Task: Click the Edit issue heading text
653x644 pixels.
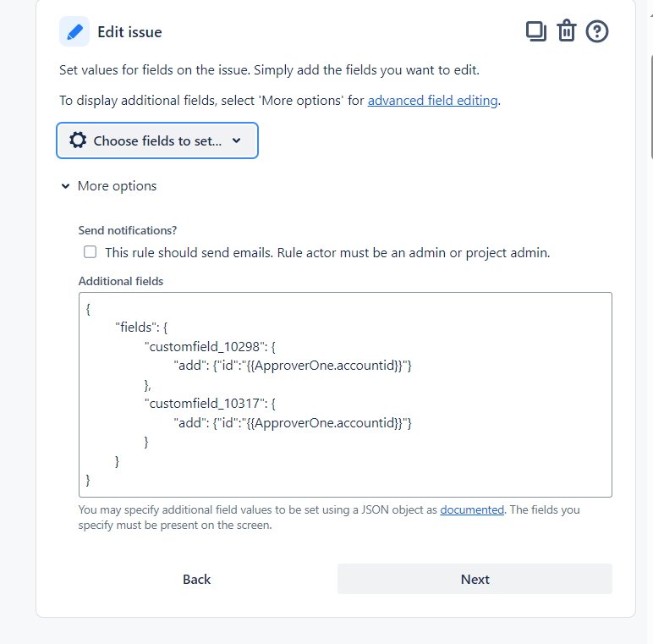Action: pyautogui.click(x=129, y=32)
